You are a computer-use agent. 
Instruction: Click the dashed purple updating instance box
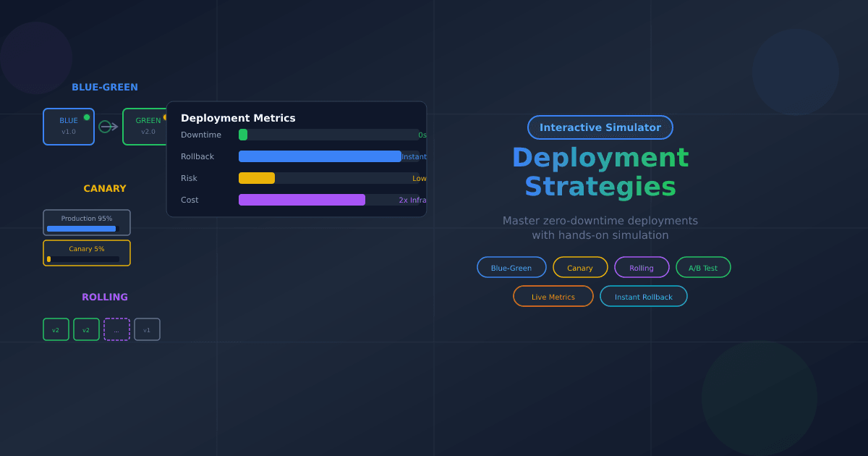116,329
